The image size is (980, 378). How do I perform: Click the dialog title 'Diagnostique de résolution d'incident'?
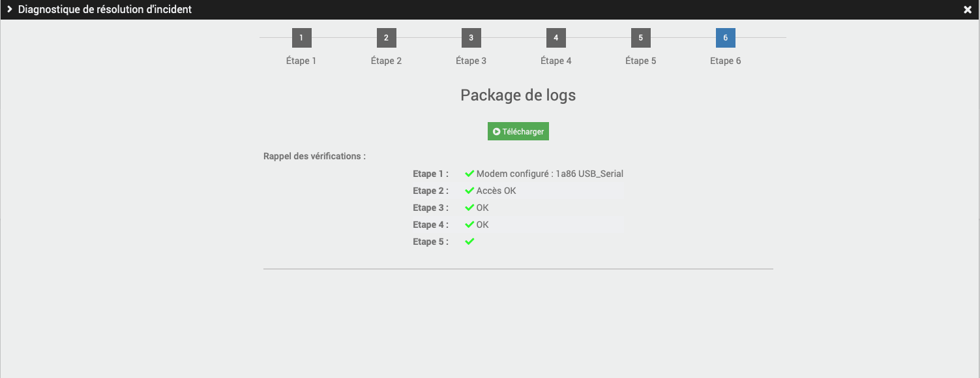click(x=105, y=10)
